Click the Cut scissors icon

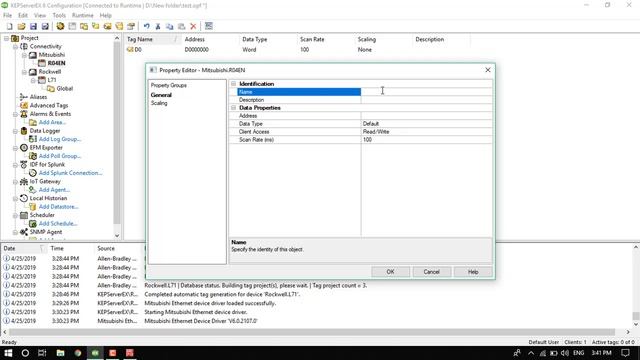pyautogui.click(x=158, y=26)
